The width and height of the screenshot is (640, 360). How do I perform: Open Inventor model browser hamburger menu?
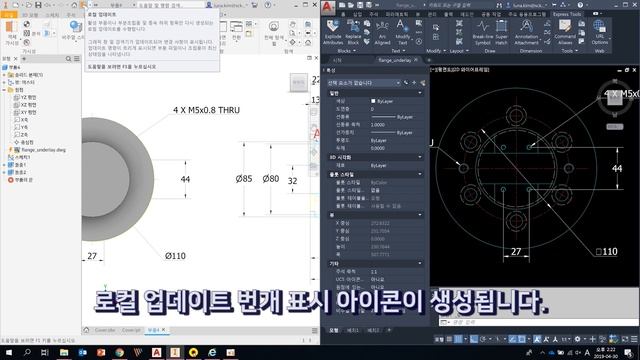pyautogui.click(x=77, y=59)
